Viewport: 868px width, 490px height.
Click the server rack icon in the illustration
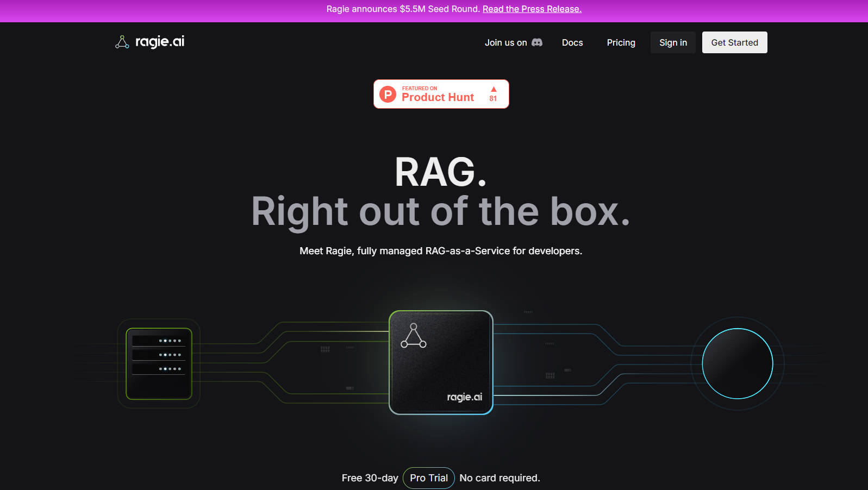(159, 363)
